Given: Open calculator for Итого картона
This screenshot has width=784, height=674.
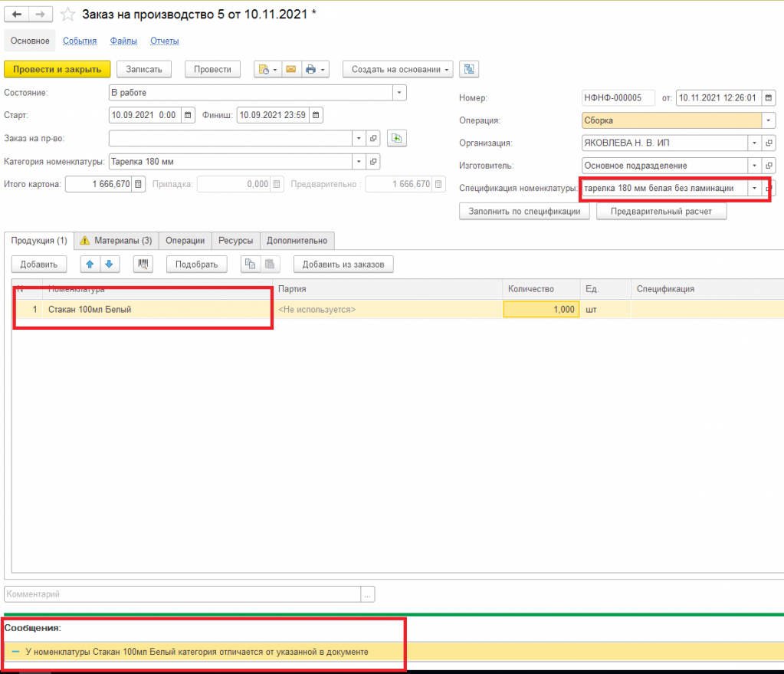Looking at the screenshot, I should [x=139, y=184].
